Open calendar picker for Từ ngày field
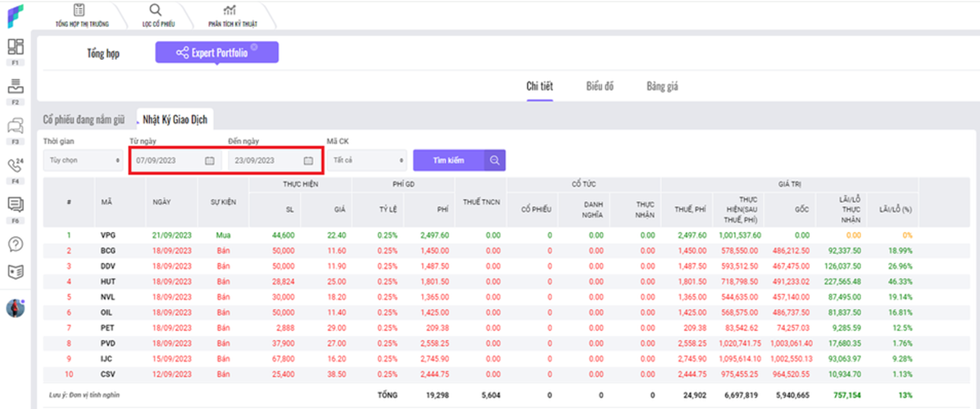The height and width of the screenshot is (409, 980). click(x=209, y=161)
